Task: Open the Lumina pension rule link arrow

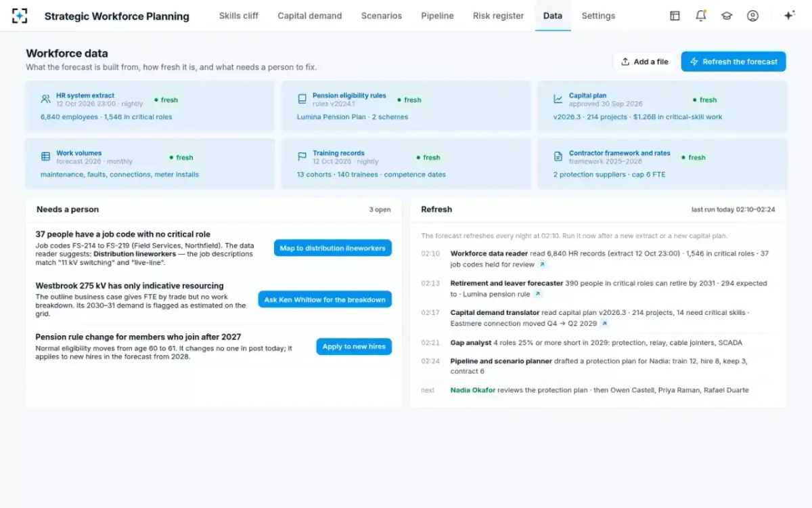Action: [537, 295]
